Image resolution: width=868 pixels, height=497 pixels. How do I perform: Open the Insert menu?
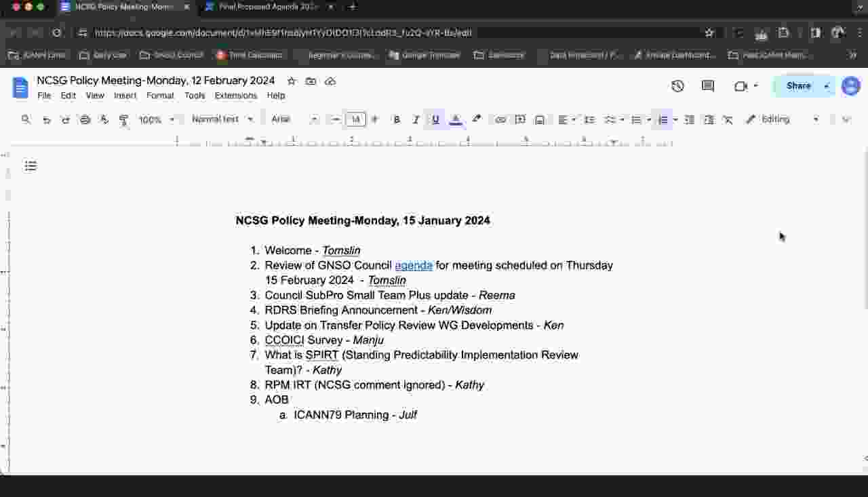(125, 96)
